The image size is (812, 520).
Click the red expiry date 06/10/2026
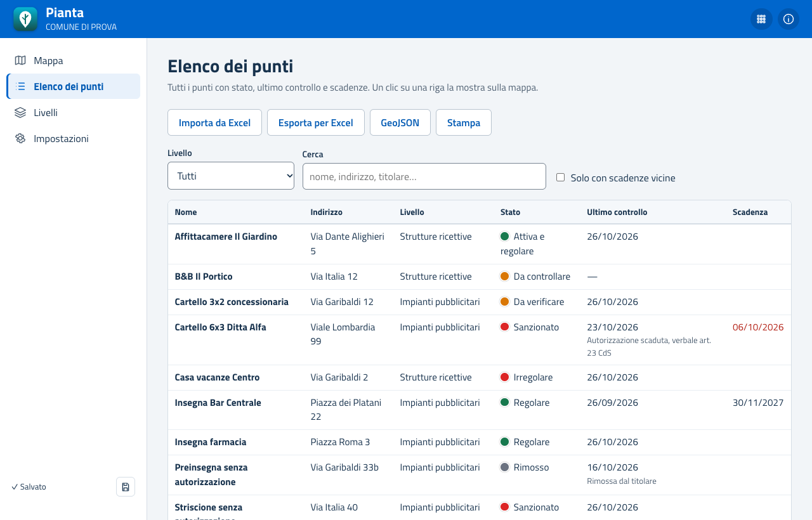point(758,327)
